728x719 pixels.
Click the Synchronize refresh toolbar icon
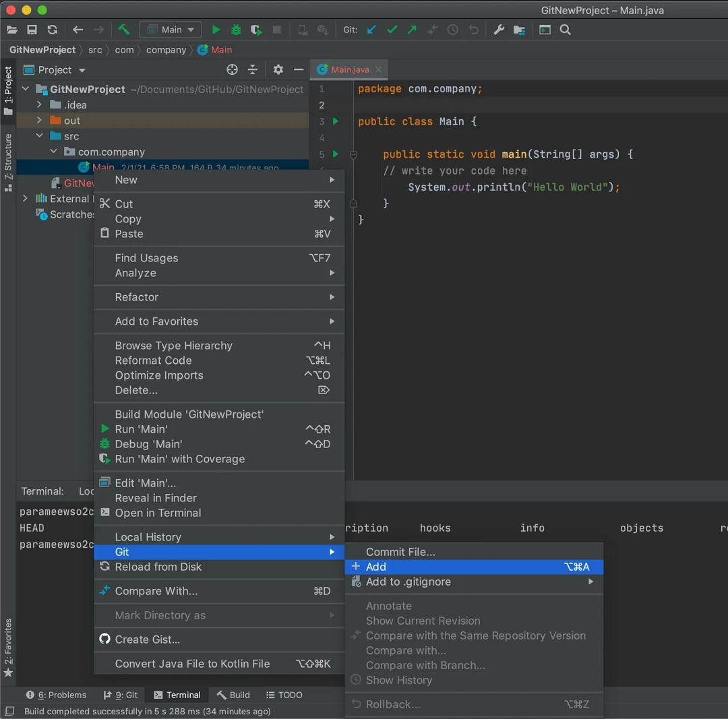coord(53,30)
